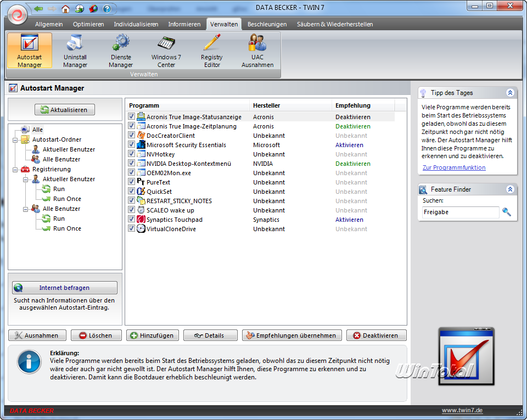The width and height of the screenshot is (527, 420).
Task: Open UAC Ausnahmen tool
Action: tap(257, 51)
